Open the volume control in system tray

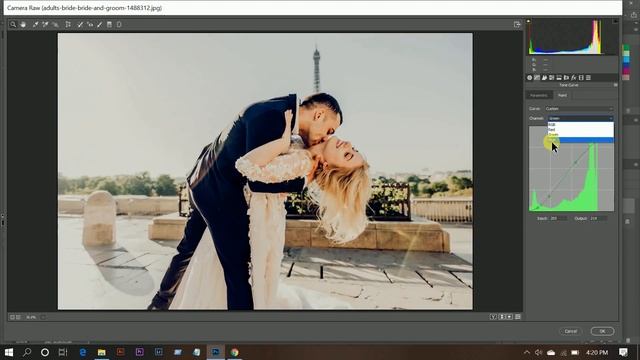pyautogui.click(x=539, y=352)
